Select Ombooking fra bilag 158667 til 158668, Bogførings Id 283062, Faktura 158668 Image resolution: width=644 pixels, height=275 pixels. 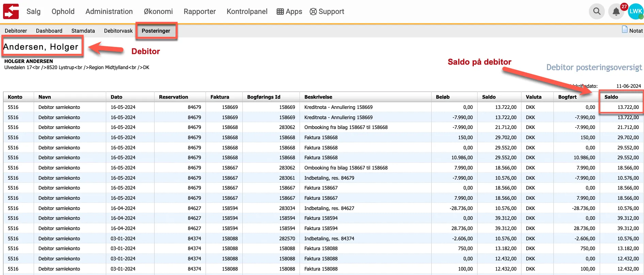pyautogui.click(x=346, y=127)
